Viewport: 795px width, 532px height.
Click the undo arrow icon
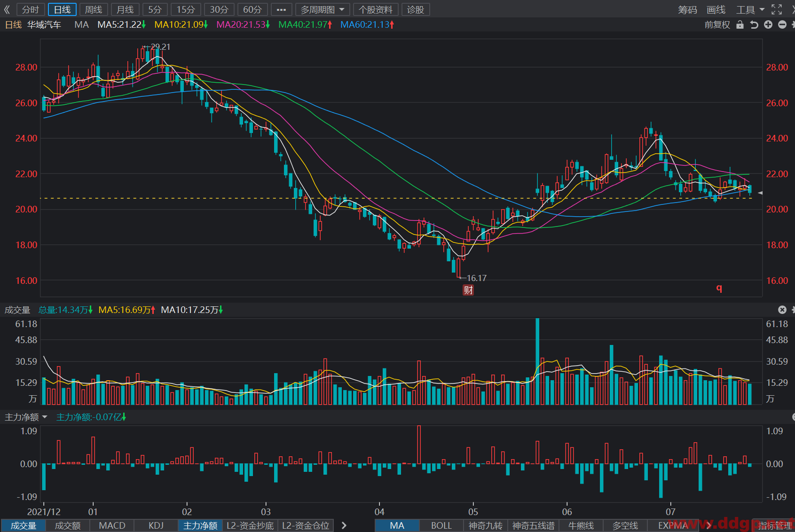[x=754, y=24]
